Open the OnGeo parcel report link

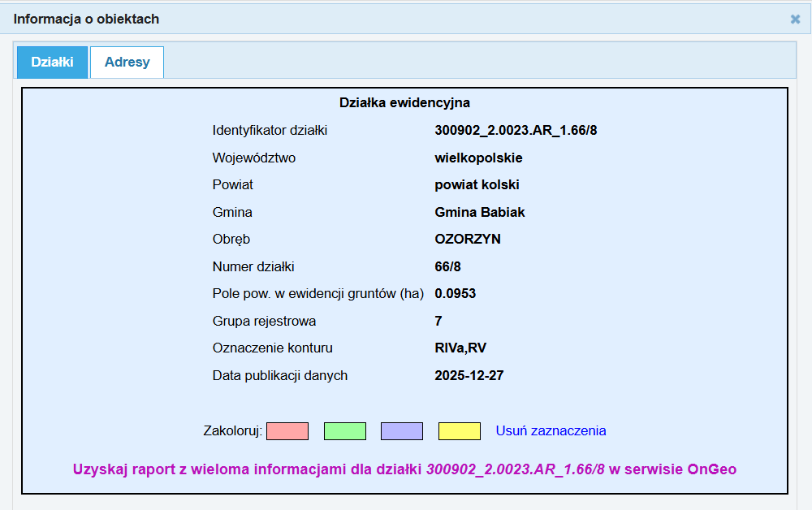(x=404, y=469)
